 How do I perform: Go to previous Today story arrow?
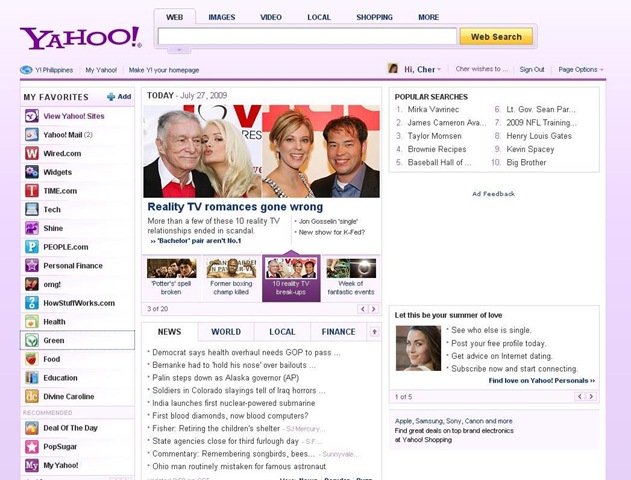(x=363, y=309)
